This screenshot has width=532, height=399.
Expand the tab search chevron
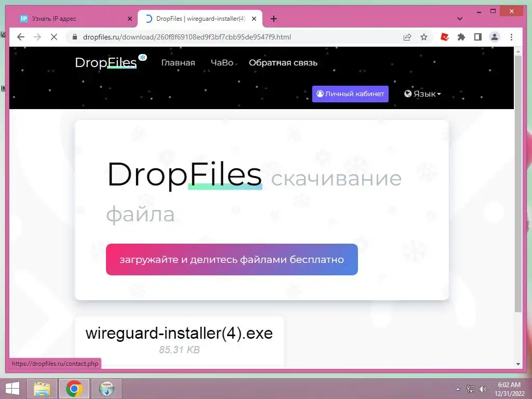click(460, 19)
